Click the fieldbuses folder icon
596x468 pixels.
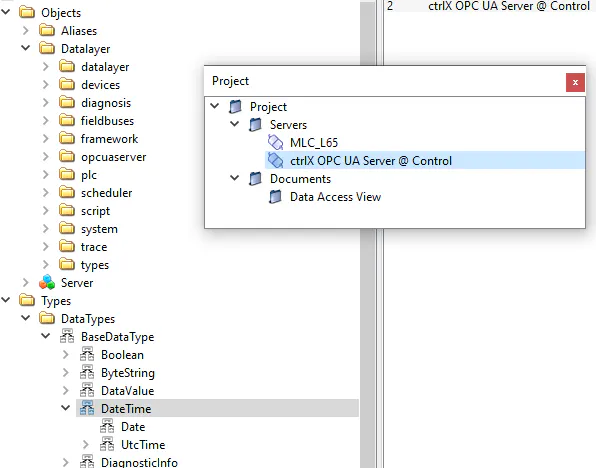click(67, 121)
